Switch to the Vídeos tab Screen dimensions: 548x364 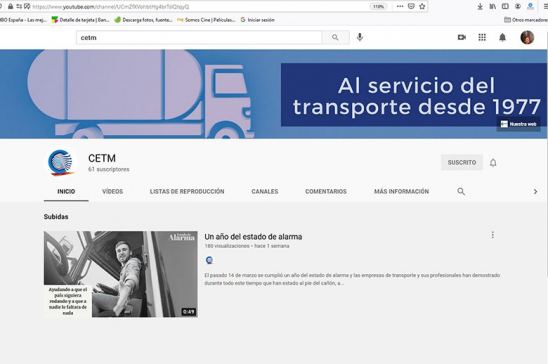113,191
